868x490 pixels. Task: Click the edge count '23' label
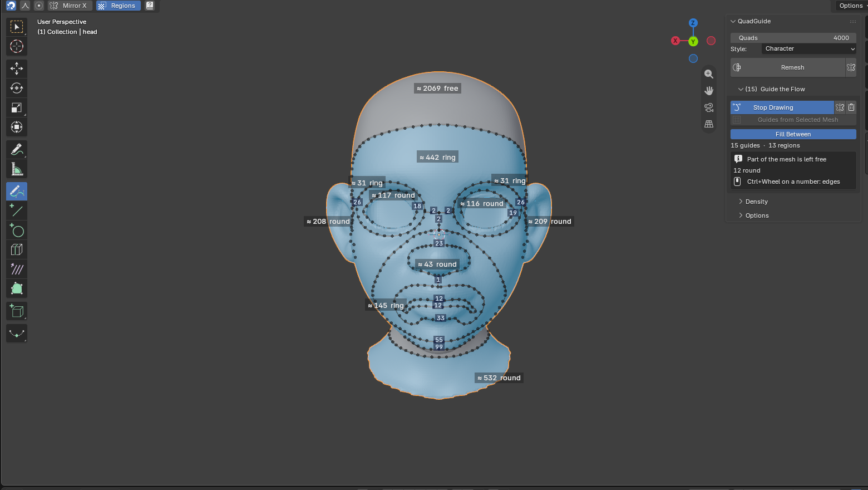point(439,243)
